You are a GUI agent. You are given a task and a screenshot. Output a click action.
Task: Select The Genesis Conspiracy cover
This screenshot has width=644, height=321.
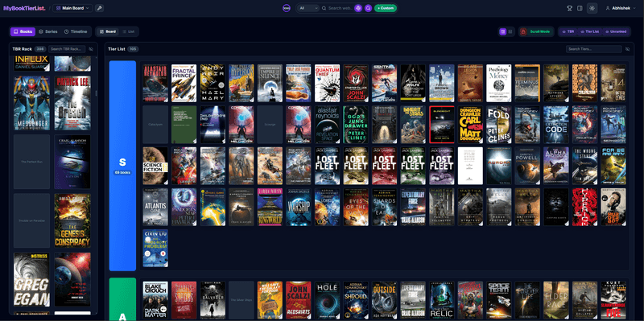click(72, 221)
